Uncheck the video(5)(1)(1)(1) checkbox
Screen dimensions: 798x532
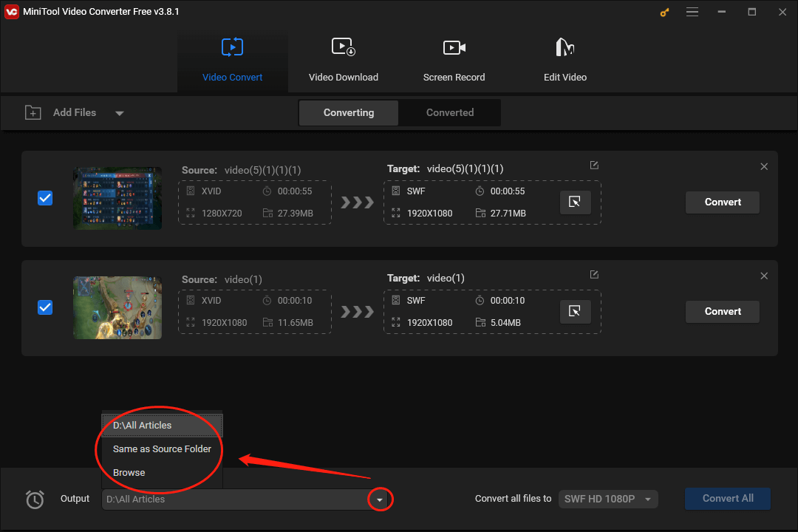pos(45,198)
